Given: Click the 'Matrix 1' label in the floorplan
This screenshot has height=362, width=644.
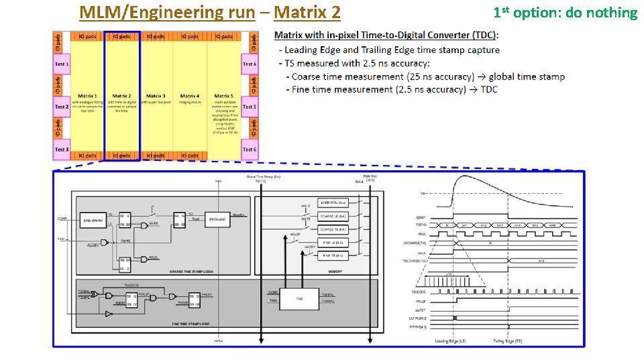Looking at the screenshot, I should (87, 96).
